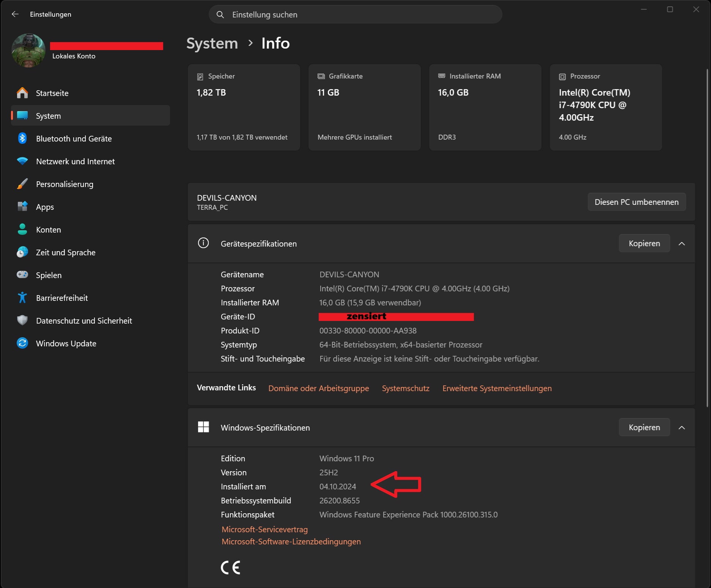Go to Netzwerk und Internet
Viewport: 711px width, 588px height.
tap(90, 161)
